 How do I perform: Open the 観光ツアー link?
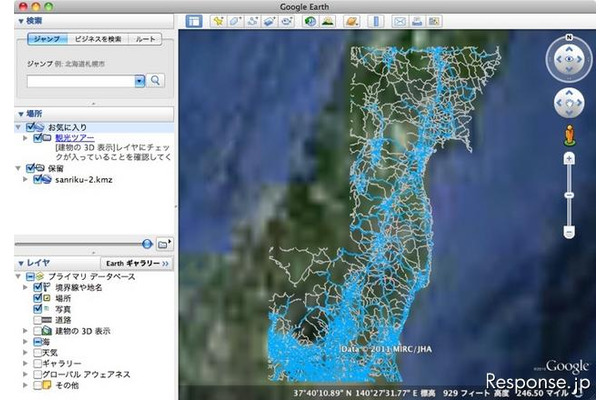click(x=75, y=138)
